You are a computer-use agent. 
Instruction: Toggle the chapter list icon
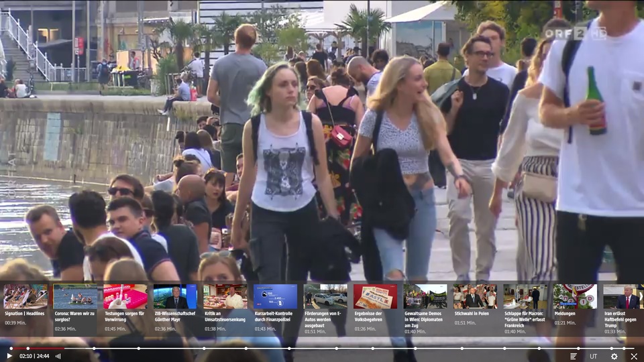[x=574, y=356]
